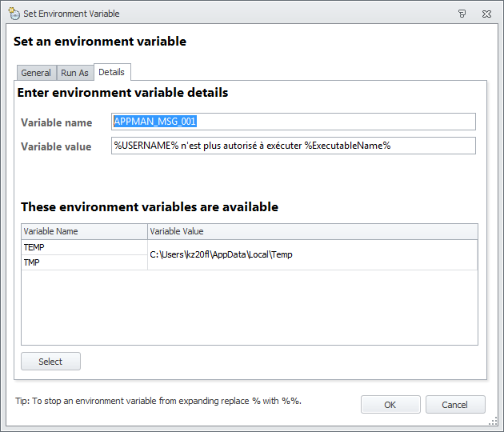Click the Set Environment Variable window icon

[14, 14]
